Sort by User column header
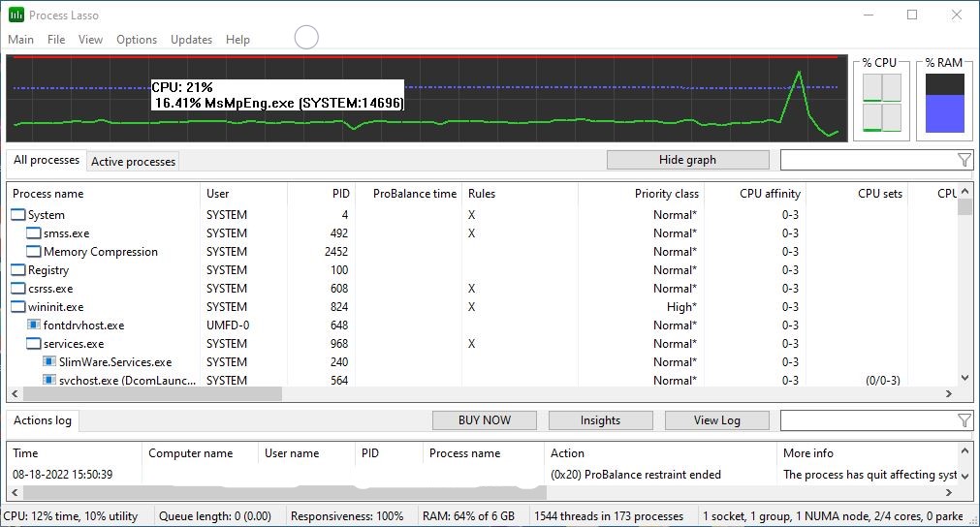 coord(243,194)
